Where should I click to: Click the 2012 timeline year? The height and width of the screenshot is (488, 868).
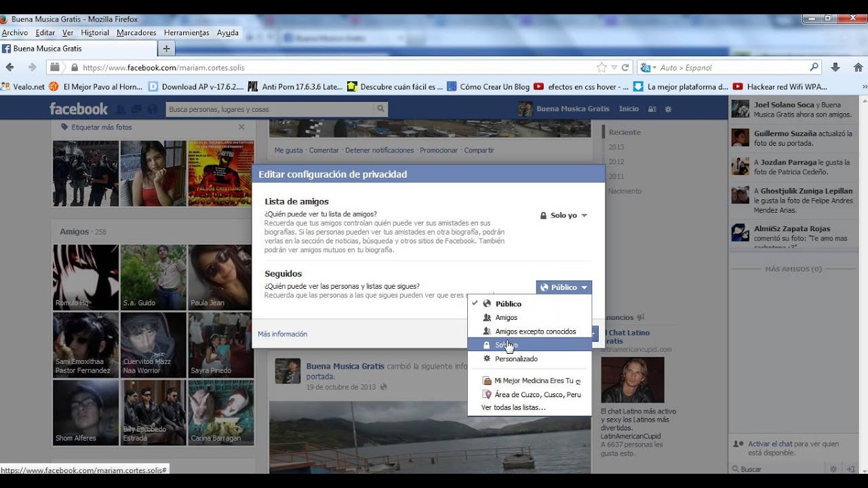pyautogui.click(x=616, y=162)
